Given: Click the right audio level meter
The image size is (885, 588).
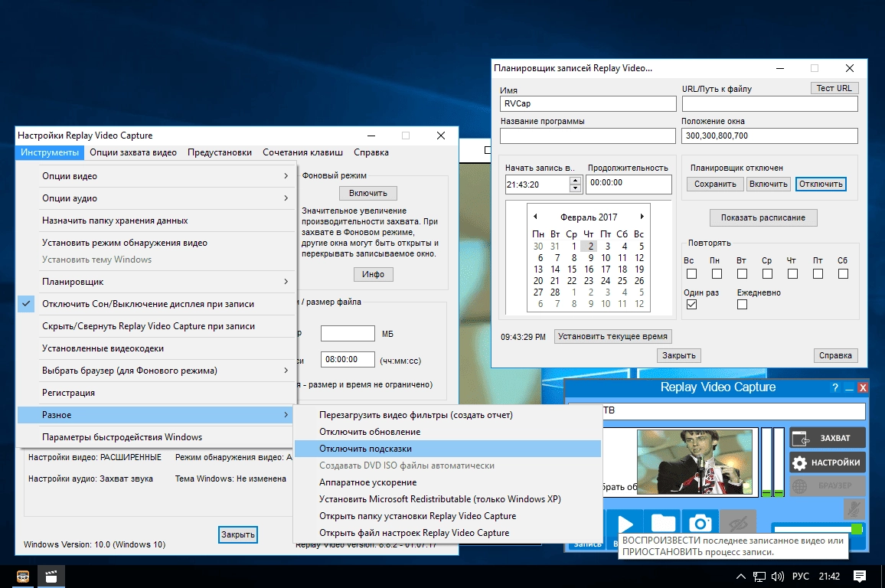Looking at the screenshot, I should tap(779, 462).
